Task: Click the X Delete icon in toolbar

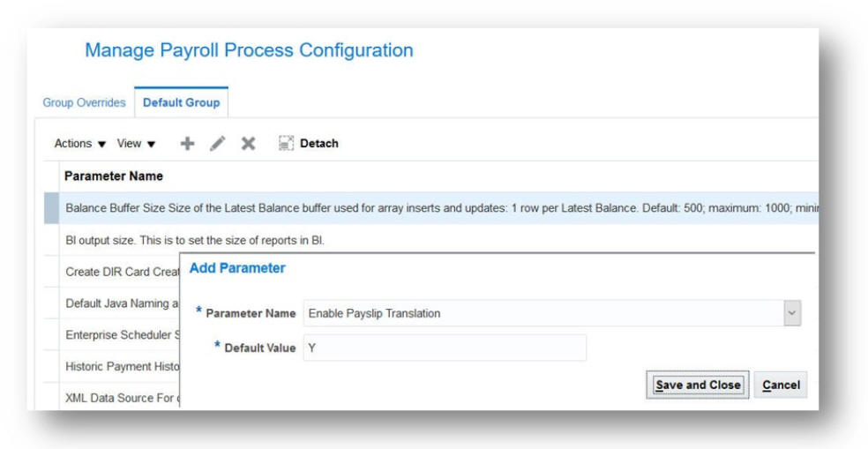Action: (x=248, y=144)
